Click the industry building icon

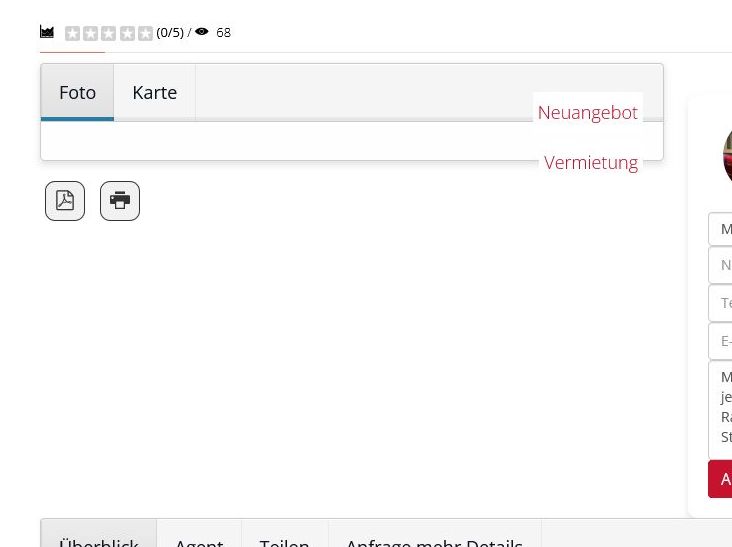coord(47,32)
